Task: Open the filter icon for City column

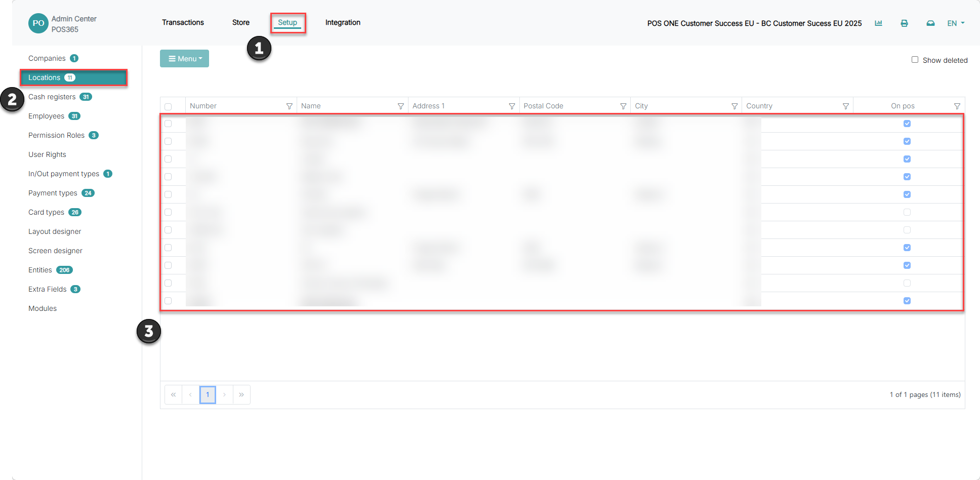Action: click(734, 106)
